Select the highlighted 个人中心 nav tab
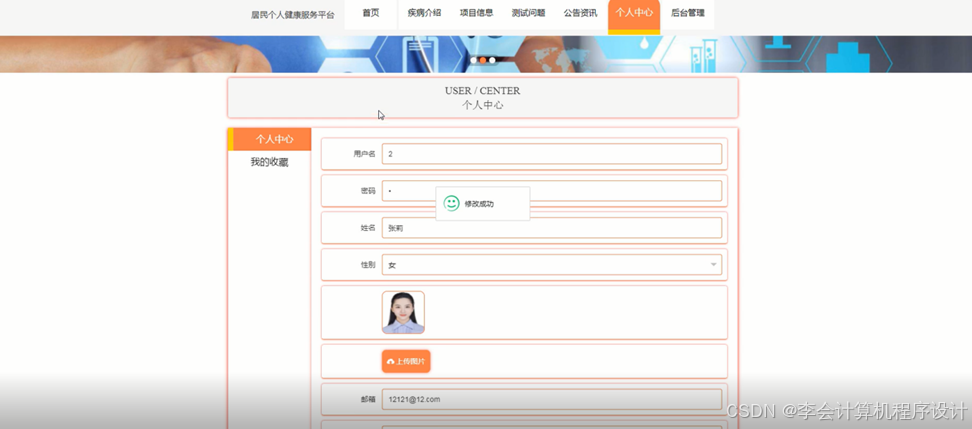This screenshot has height=429, width=972. [x=634, y=15]
